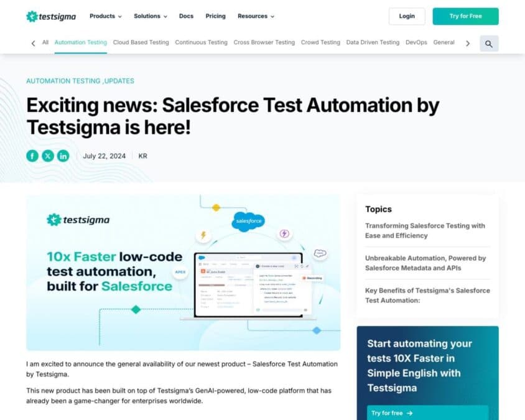Click the sidebar 'Start automating your tests' heading
Screen dimensions: 525x420
(419, 366)
